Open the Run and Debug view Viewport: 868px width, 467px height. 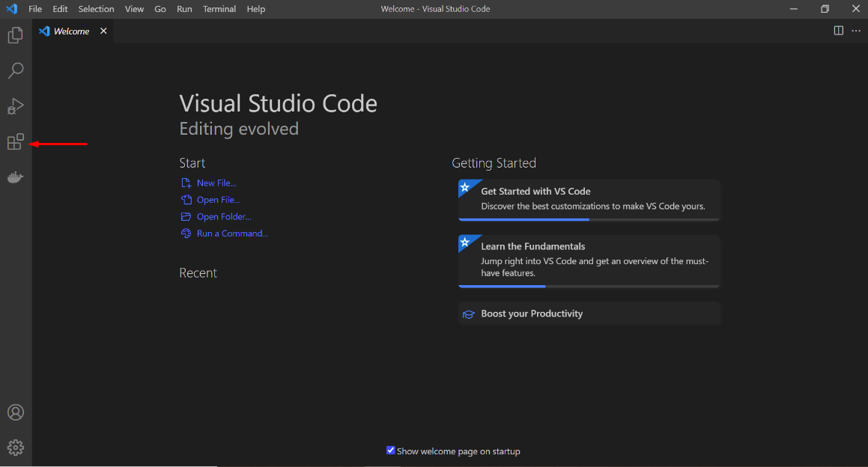[16, 106]
